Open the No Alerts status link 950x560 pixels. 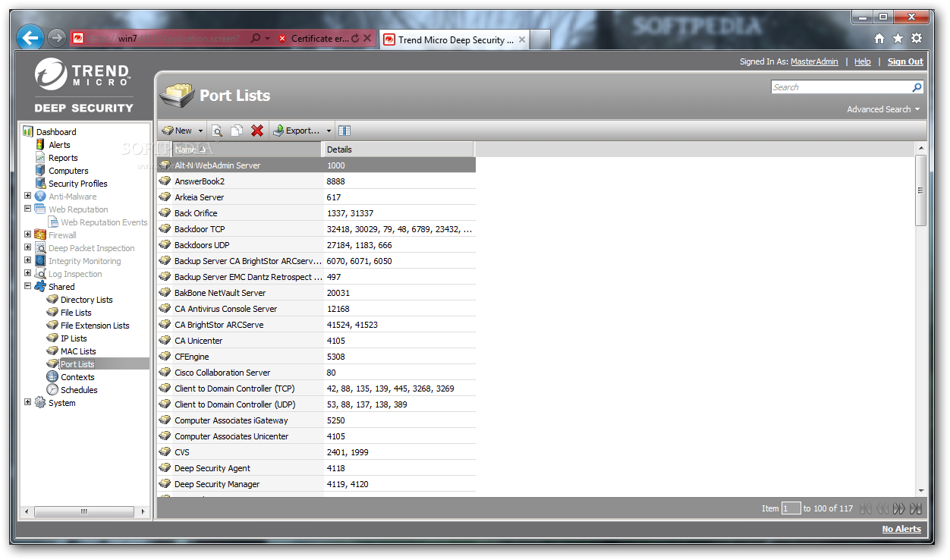(901, 529)
